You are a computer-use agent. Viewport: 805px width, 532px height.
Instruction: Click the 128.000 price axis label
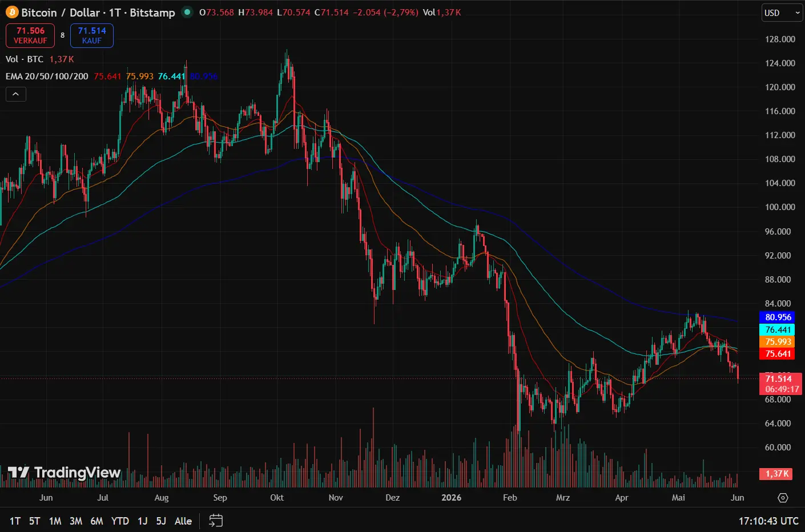point(780,39)
